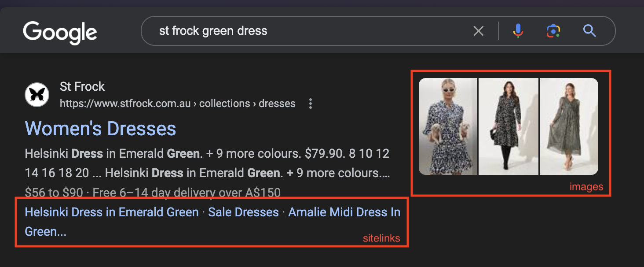This screenshot has width=644, height=267.
Task: Click the '$56 to $90' price and delivery line
Action: point(153,192)
